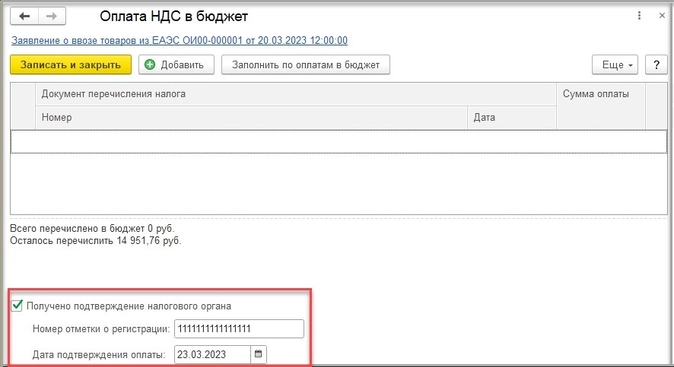Click the forward arrow navigation icon
This screenshot has width=674, height=367.
[x=52, y=16]
